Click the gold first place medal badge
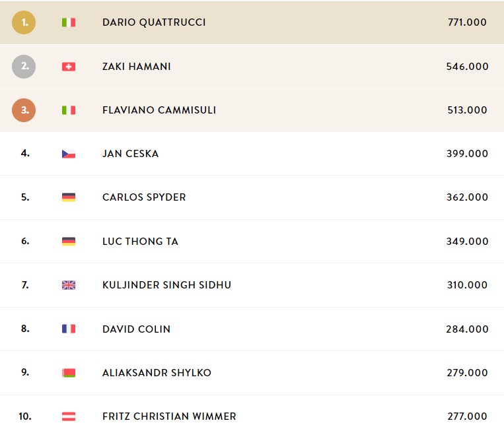 24,22
